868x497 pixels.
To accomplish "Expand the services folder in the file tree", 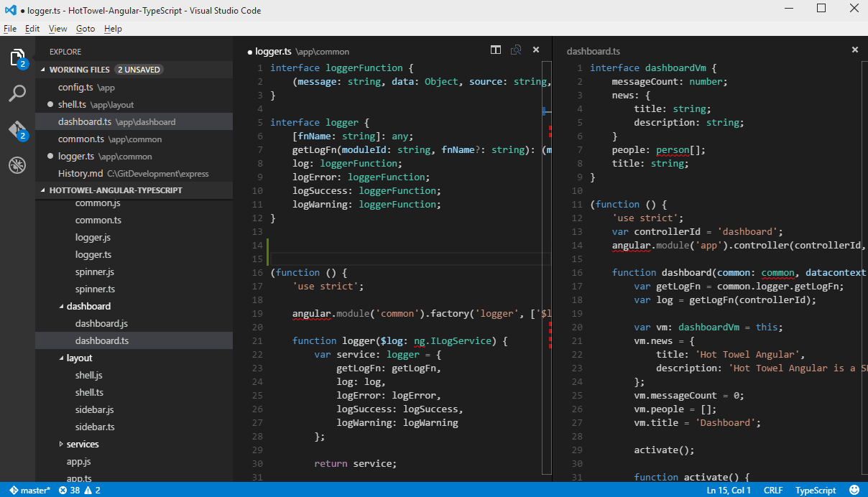I will tap(81, 444).
